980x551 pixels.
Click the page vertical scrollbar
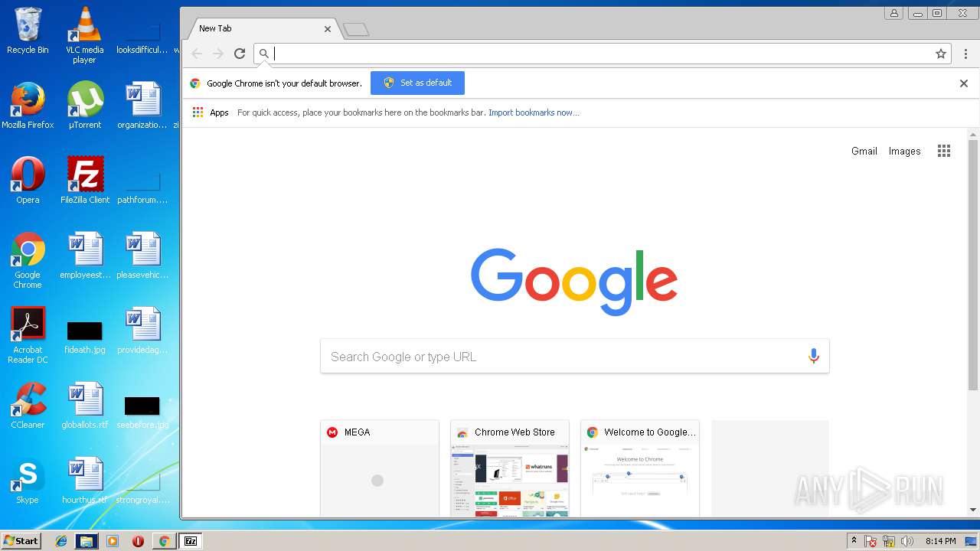(973, 266)
